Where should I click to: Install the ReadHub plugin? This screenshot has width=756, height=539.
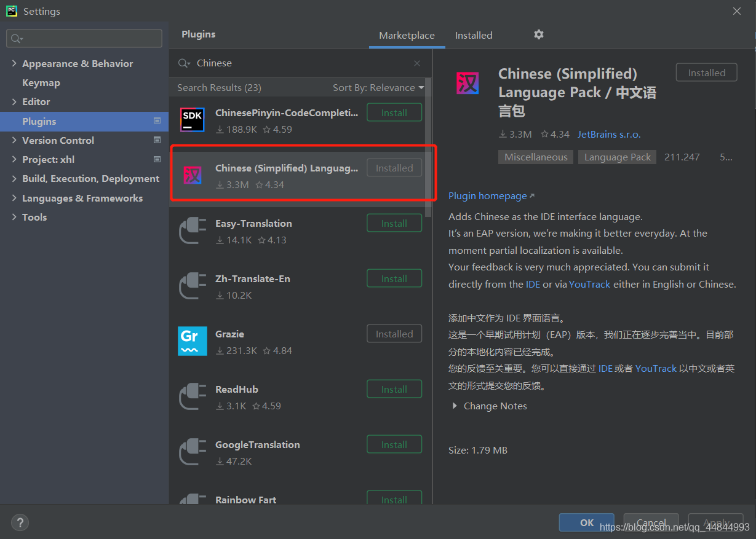(x=394, y=389)
